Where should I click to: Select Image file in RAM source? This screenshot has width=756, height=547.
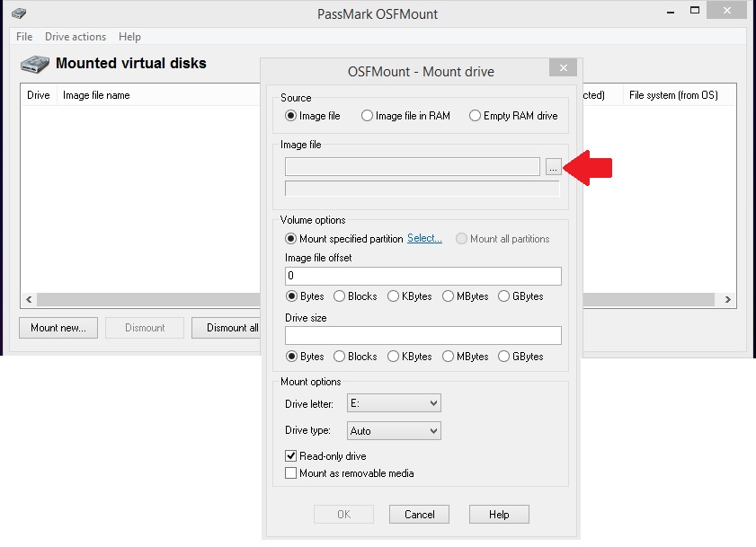point(405,116)
